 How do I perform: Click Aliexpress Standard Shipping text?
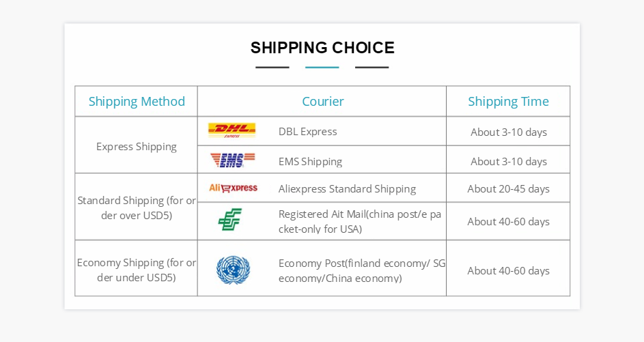coord(347,189)
